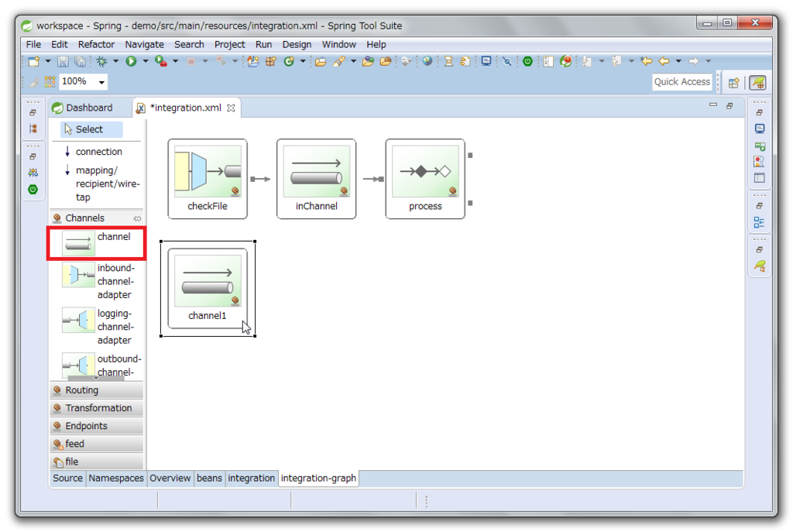Image resolution: width=793 pixels, height=532 pixels.
Task: Switch to the Dashboard editor tab
Action: click(x=84, y=108)
